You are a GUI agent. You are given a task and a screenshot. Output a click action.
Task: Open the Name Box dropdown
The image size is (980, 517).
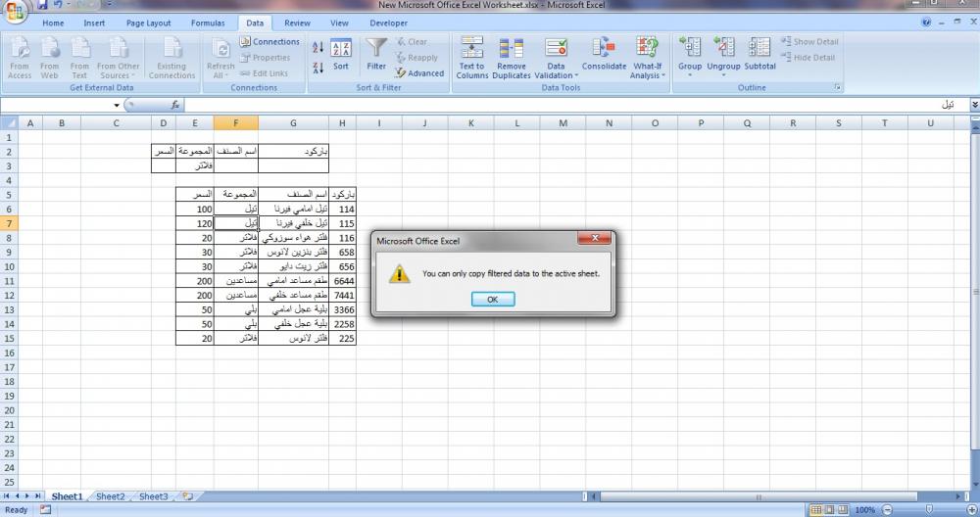pos(117,105)
